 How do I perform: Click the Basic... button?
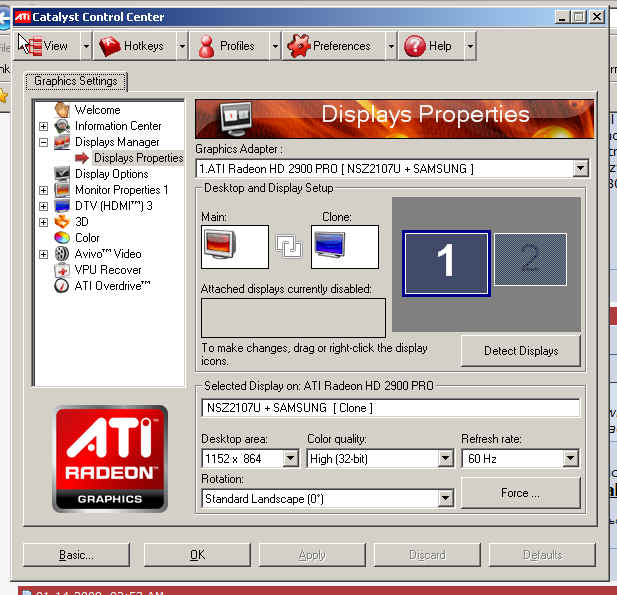coord(76,555)
